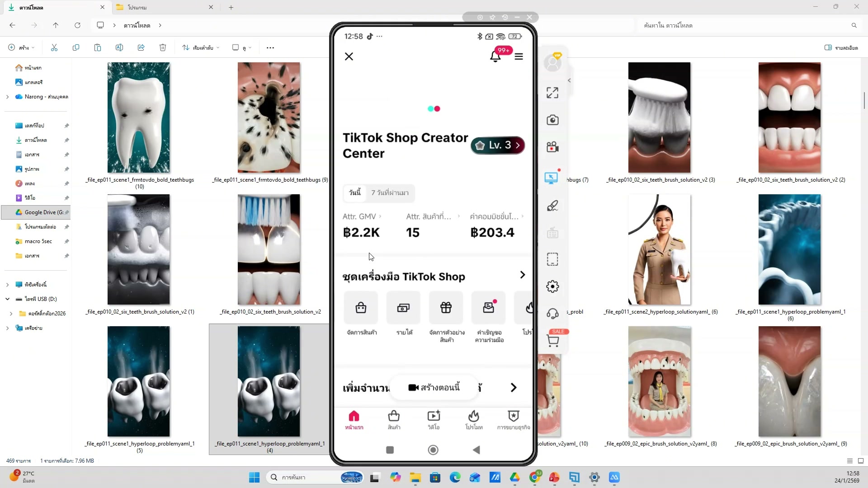Enter fullscreen using the expand arrows icon
This screenshot has width=868, height=488.
click(552, 93)
